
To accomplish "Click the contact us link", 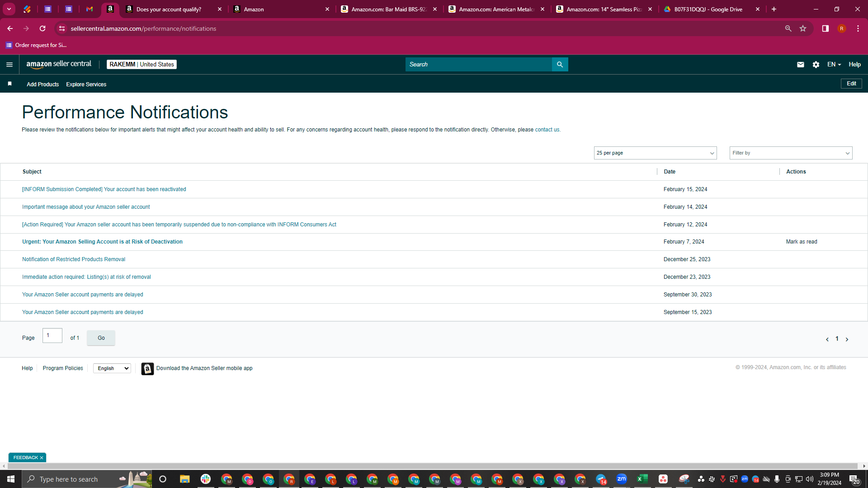I will pyautogui.click(x=547, y=130).
